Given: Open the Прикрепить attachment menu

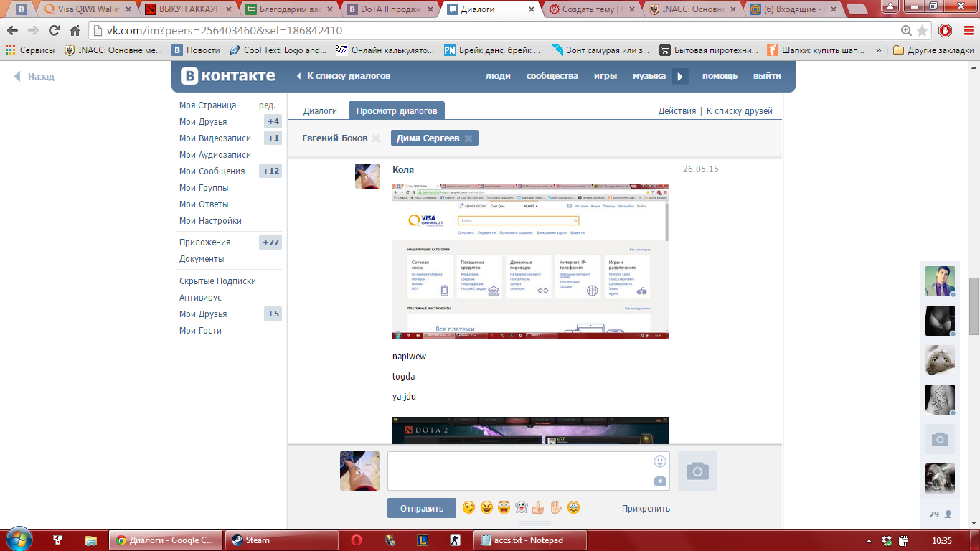Looking at the screenshot, I should tap(646, 509).
